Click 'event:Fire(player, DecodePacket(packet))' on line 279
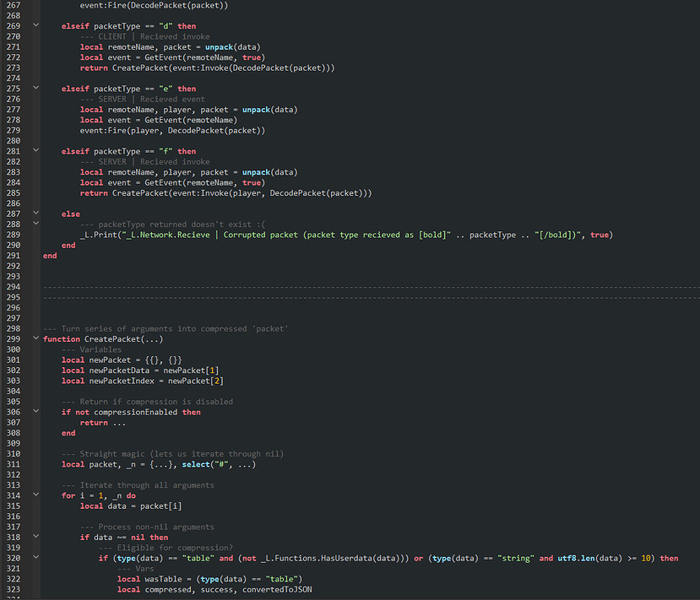This screenshot has width=700, height=600. pos(172,130)
